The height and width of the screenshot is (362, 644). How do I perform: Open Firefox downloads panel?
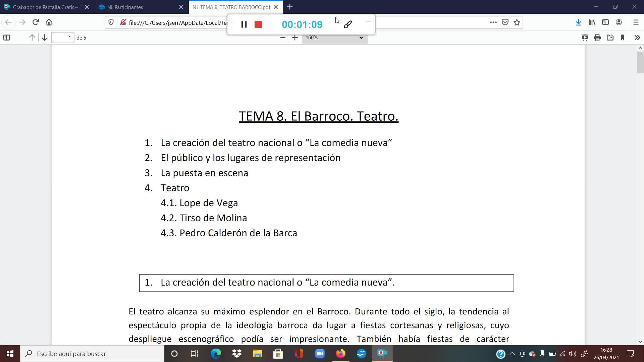578,22
